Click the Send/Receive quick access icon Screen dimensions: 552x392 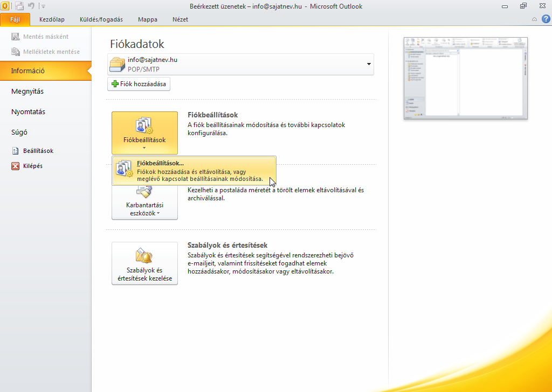pos(19,6)
